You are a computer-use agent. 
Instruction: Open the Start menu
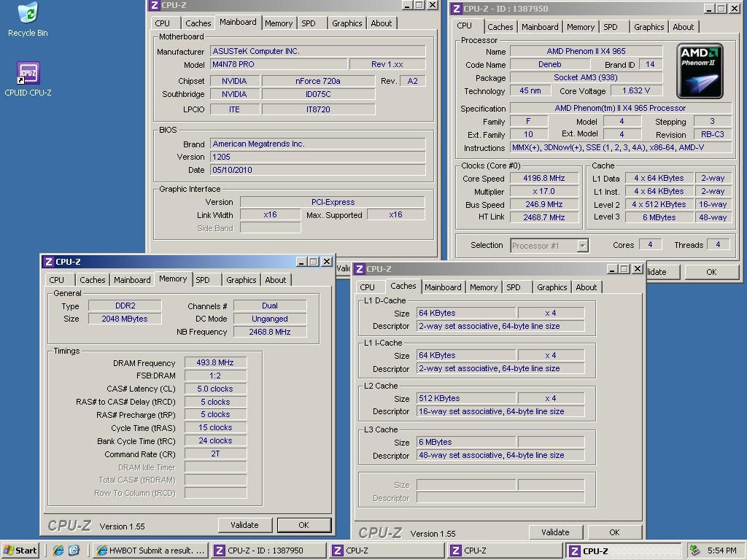click(20, 551)
